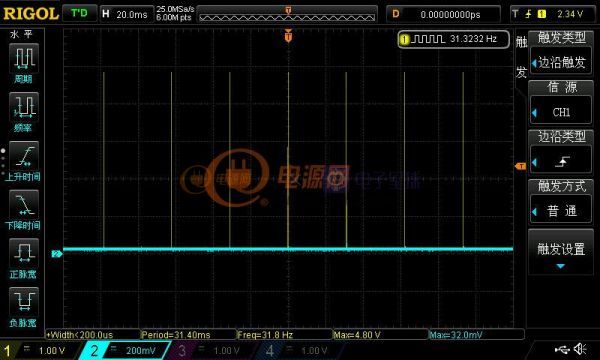Click the 水平 horizontal menu label
This screenshot has width=600, height=360.
tap(21, 34)
